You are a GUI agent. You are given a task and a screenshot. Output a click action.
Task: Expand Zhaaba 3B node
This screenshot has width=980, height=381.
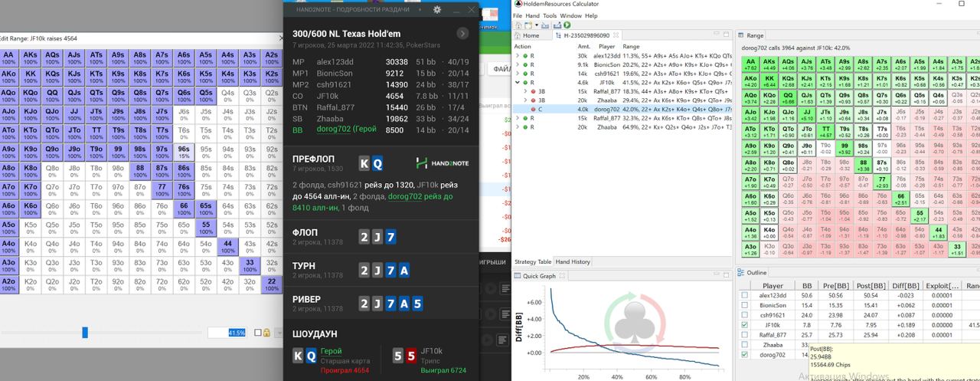[x=525, y=100]
